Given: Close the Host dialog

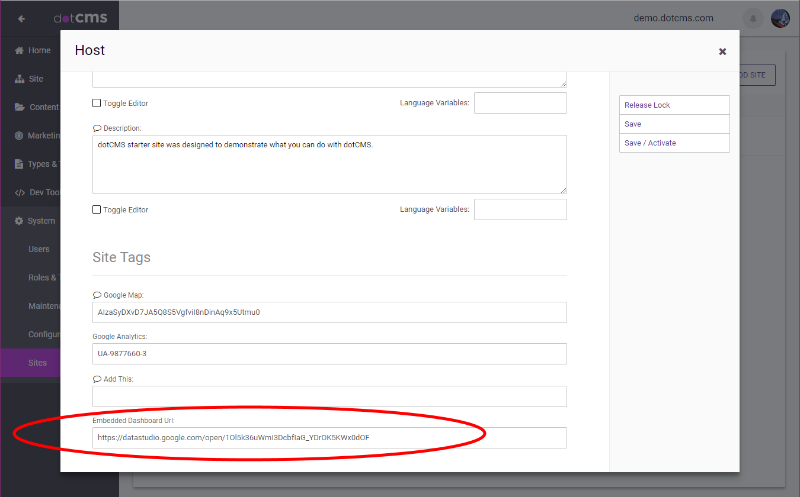Looking at the screenshot, I should pyautogui.click(x=722, y=52).
